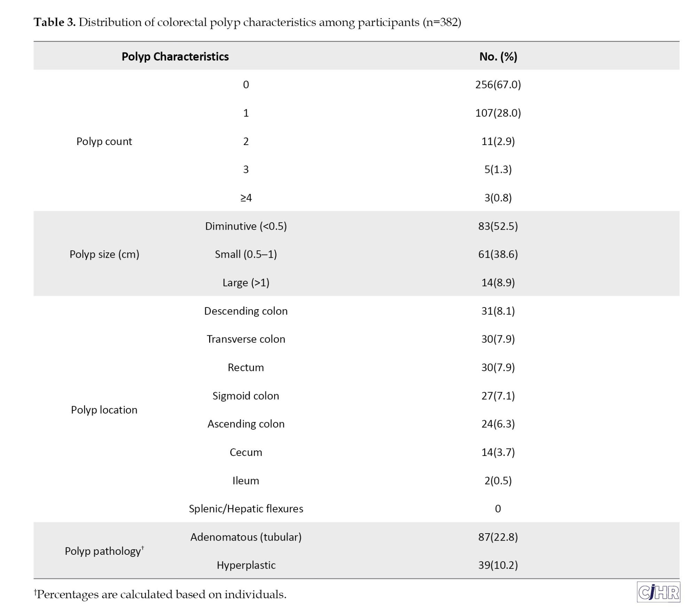Click the Polyp location row label
Screen dimensions: 696x616
point(104,410)
